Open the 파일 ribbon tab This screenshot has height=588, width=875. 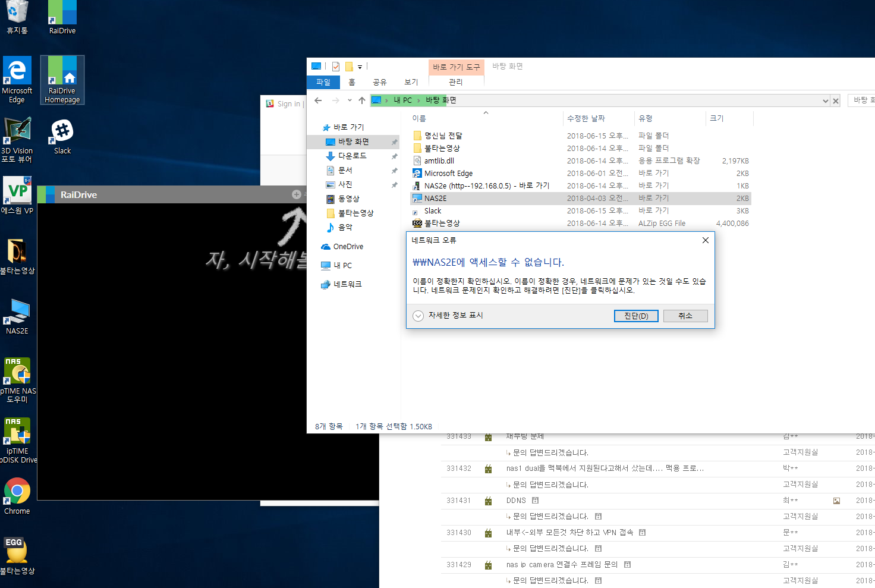(x=323, y=82)
